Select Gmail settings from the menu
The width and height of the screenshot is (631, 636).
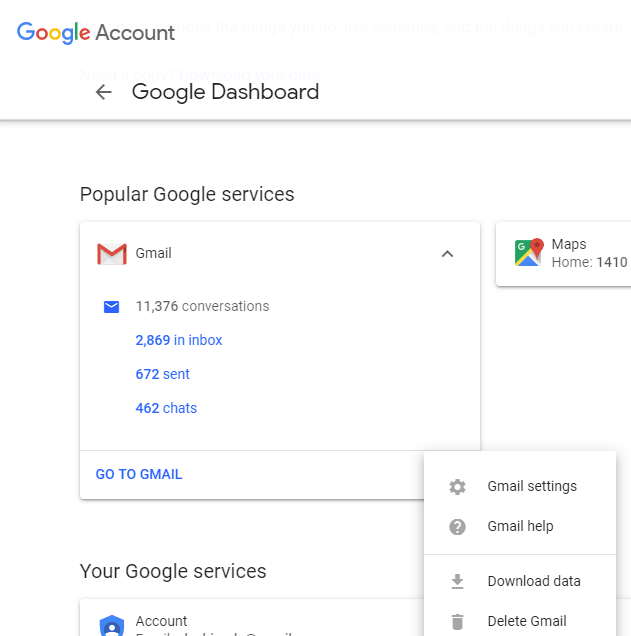coord(532,487)
